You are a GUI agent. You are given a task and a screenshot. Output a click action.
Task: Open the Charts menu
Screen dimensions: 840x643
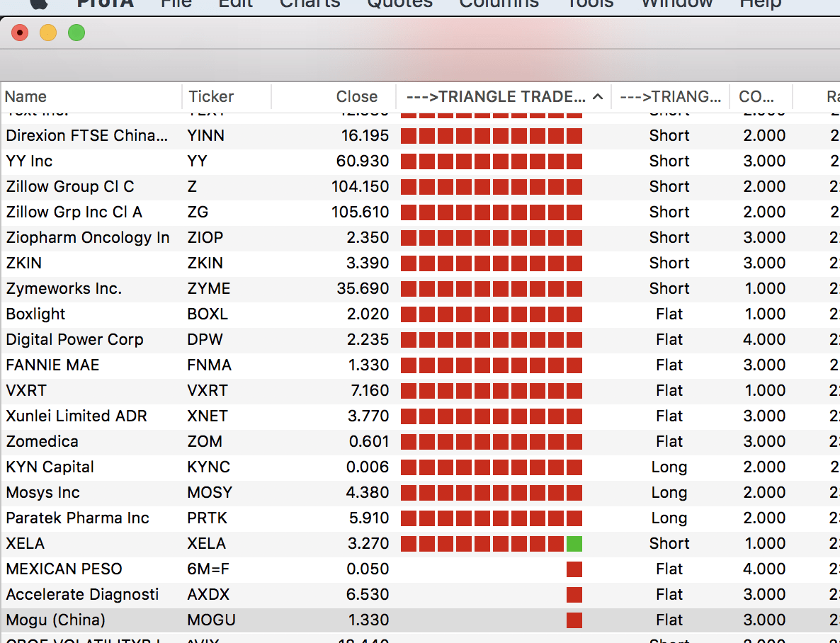[x=310, y=4]
